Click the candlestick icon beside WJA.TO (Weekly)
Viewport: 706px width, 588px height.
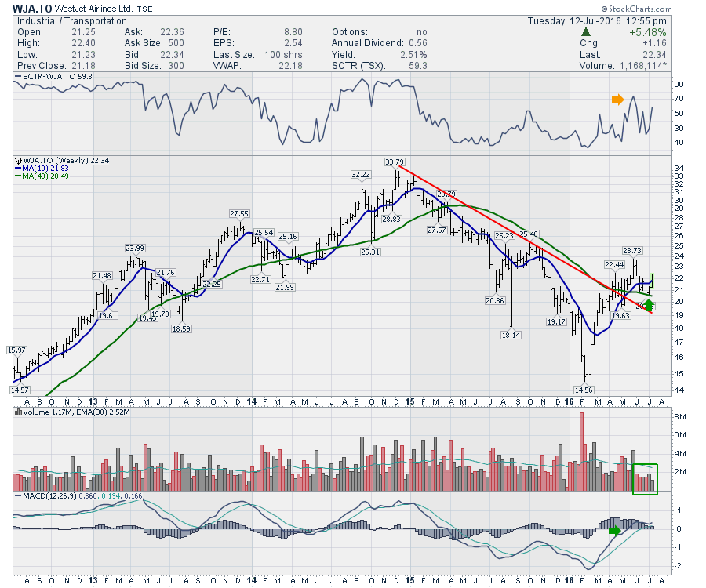pyautogui.click(x=18, y=161)
